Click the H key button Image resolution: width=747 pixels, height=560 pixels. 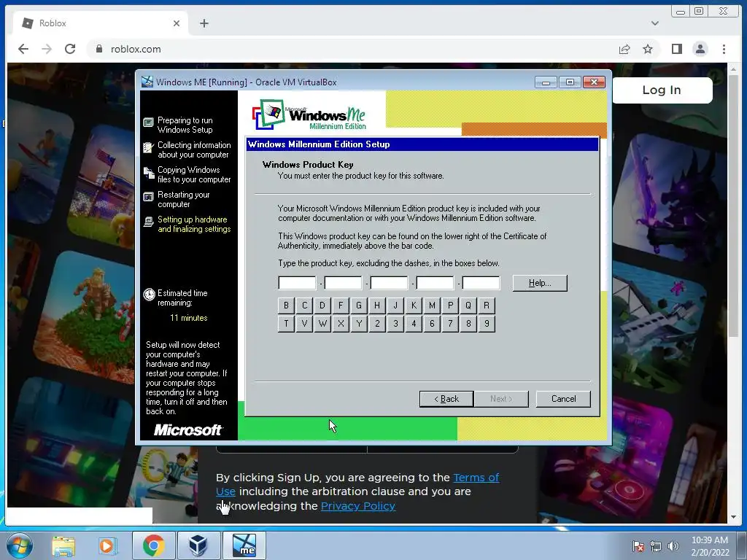377,306
